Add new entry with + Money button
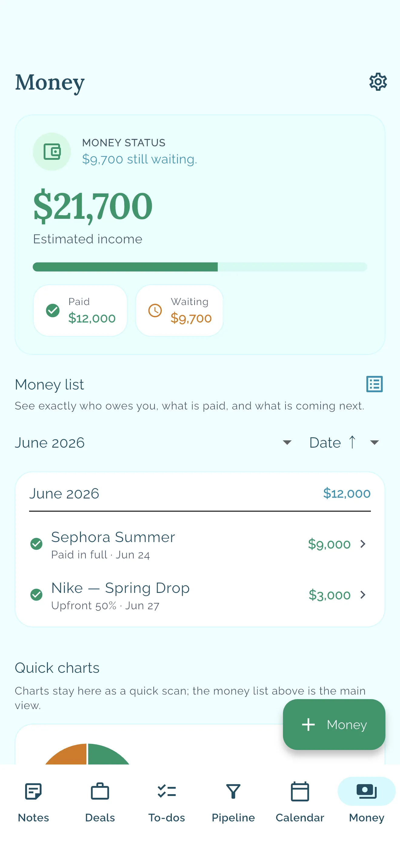 (x=334, y=725)
